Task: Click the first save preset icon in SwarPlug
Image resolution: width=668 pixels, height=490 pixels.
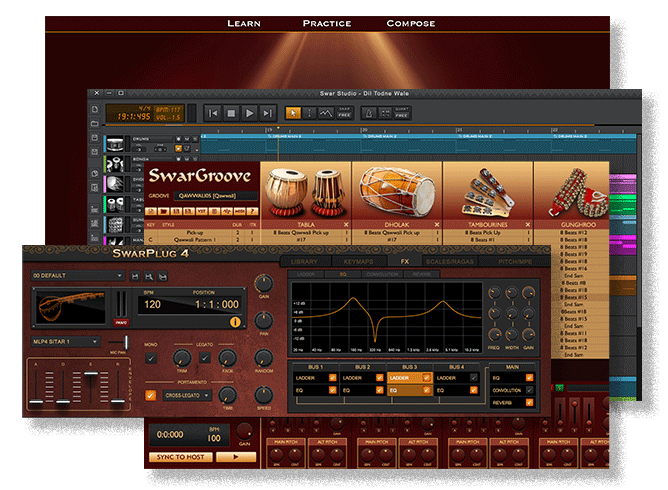Action: point(135,277)
